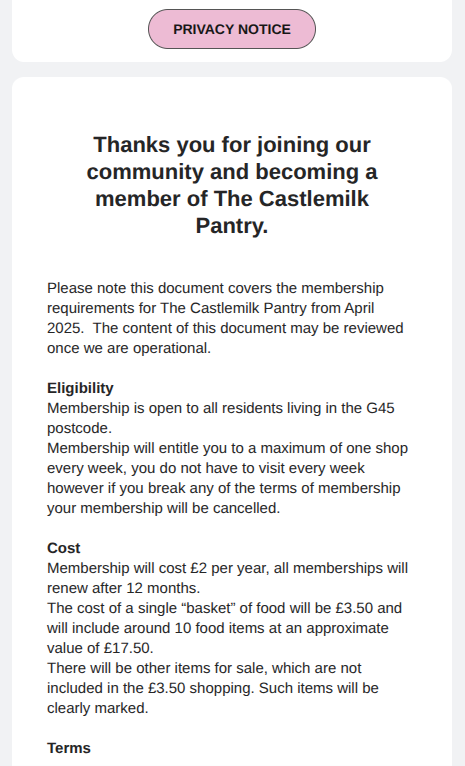Click the "clearly marked" text
465x766 pixels.
click(x=98, y=708)
